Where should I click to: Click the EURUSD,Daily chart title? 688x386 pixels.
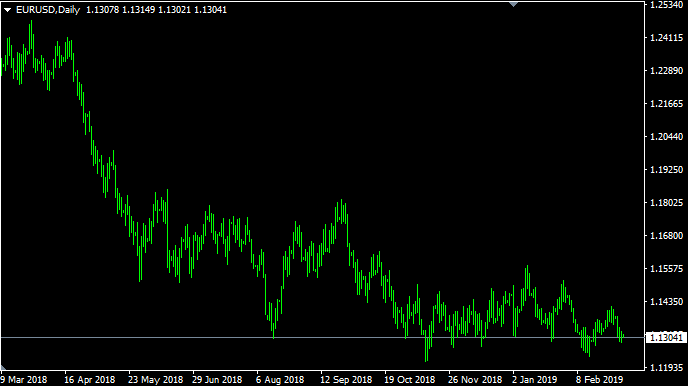click(48, 10)
